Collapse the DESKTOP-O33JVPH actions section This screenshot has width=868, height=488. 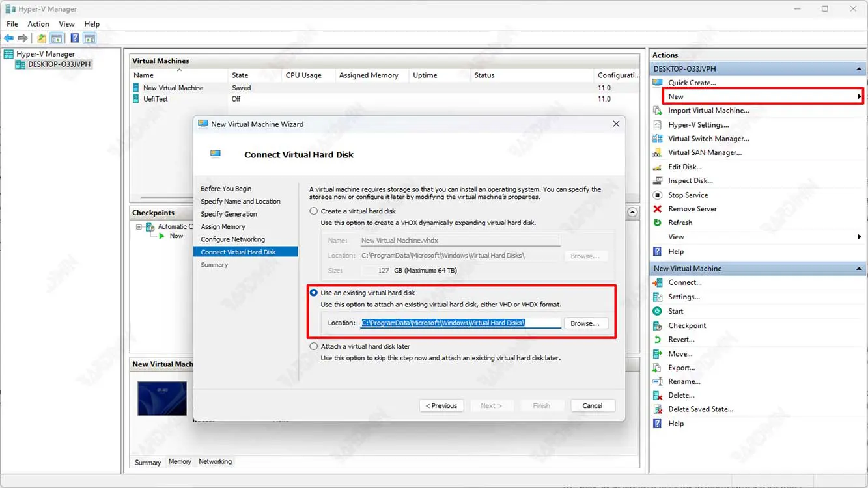859,69
